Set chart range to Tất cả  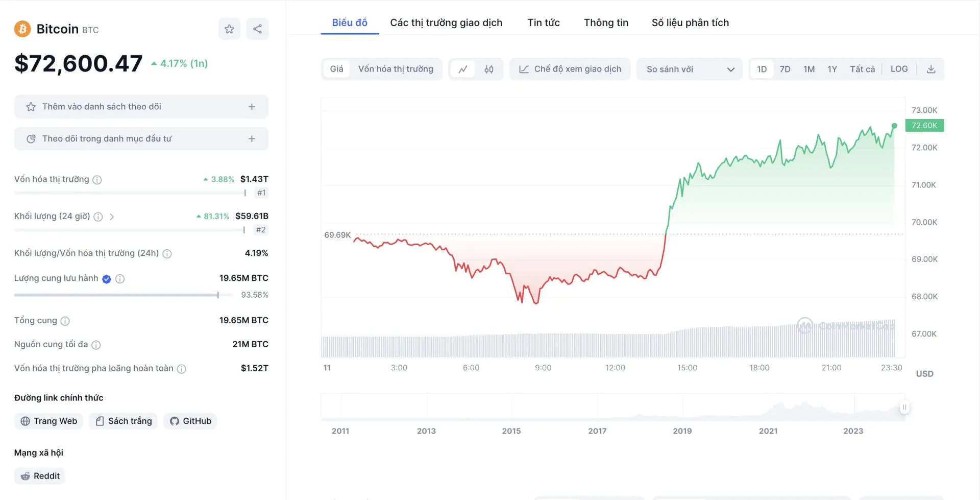(862, 69)
